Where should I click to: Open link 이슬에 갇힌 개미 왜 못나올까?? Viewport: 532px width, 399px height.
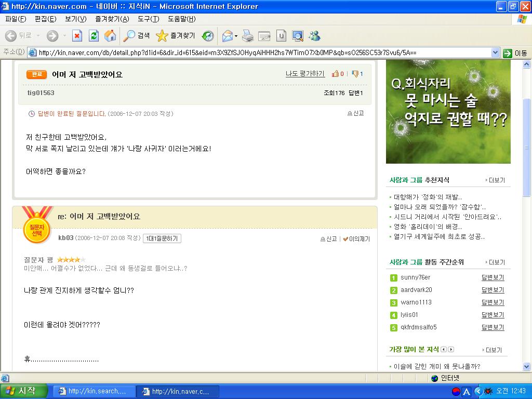[437, 366]
